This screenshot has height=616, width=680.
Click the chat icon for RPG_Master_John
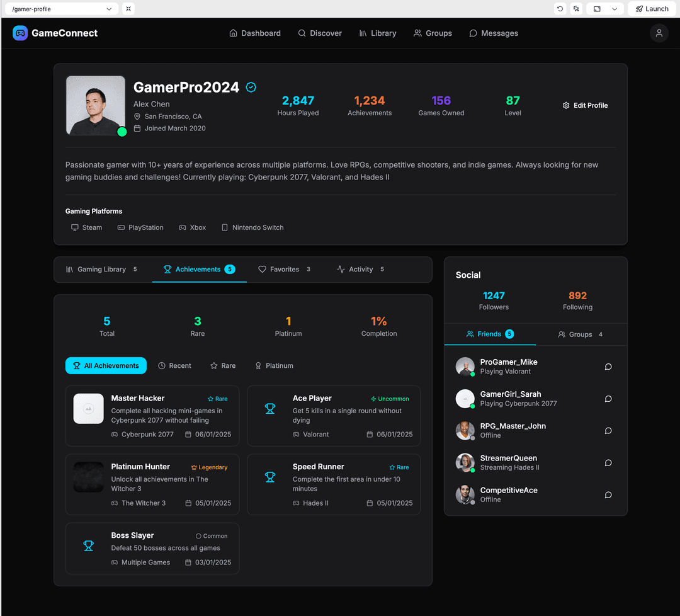click(608, 431)
